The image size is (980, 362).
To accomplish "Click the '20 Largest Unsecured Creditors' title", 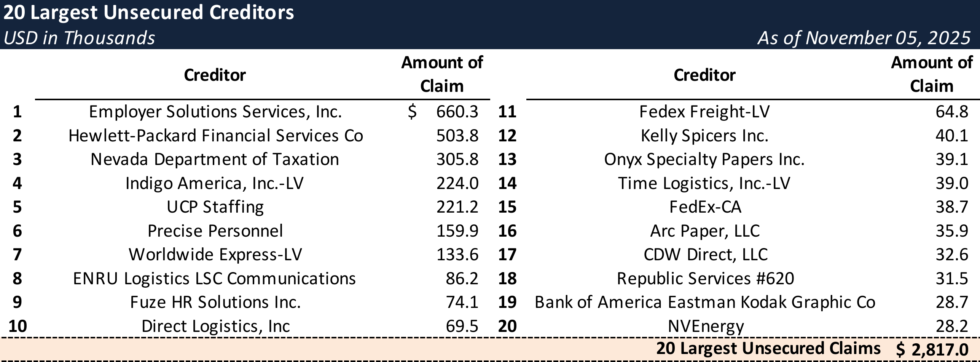I will pyautogui.click(x=148, y=13).
